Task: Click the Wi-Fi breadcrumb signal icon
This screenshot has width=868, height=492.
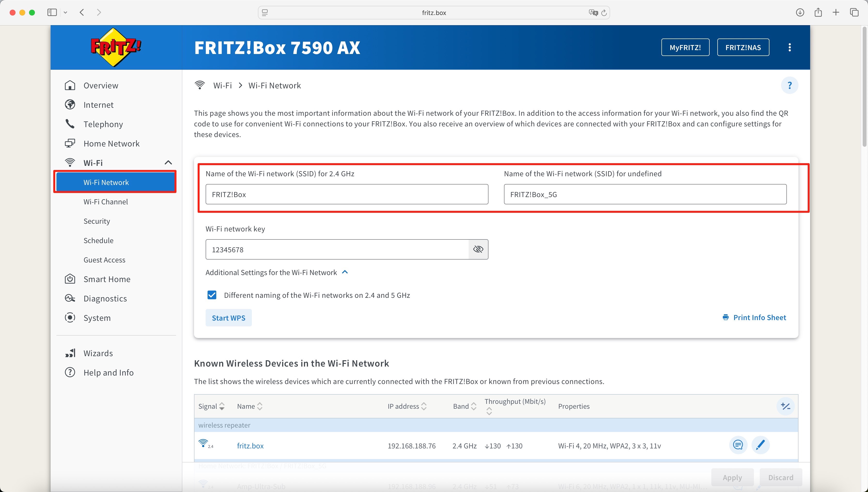Action: [200, 85]
